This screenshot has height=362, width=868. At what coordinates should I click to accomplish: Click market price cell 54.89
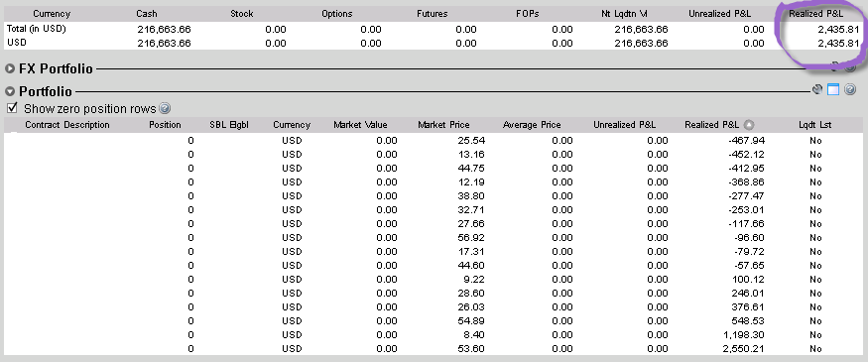(471, 320)
